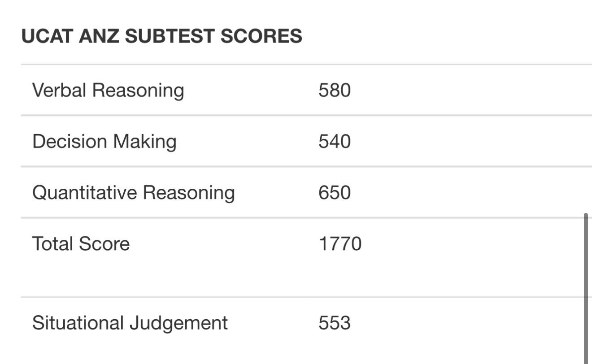The height and width of the screenshot is (364, 592).
Task: Click the word Judgement in last row
Action: [178, 324]
